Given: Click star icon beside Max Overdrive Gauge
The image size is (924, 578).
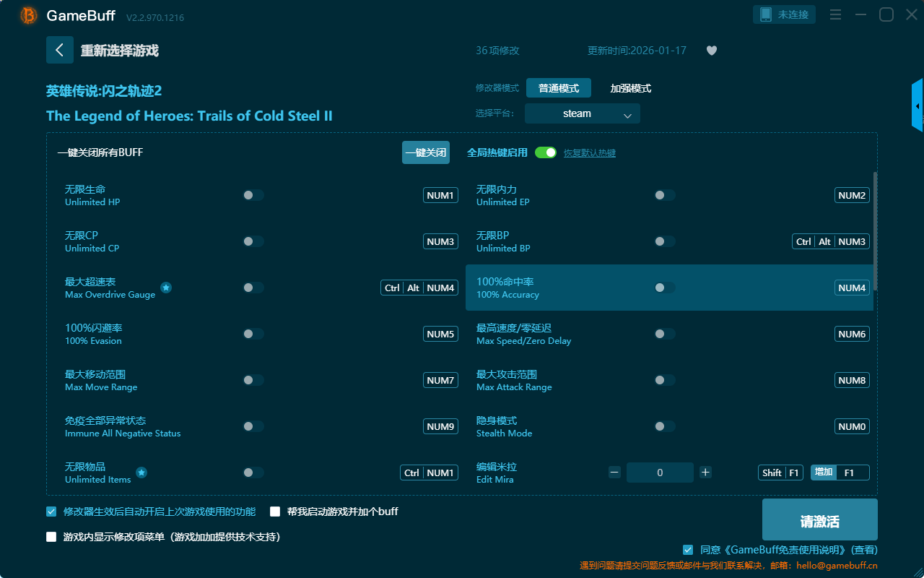Looking at the screenshot, I should coord(166,288).
